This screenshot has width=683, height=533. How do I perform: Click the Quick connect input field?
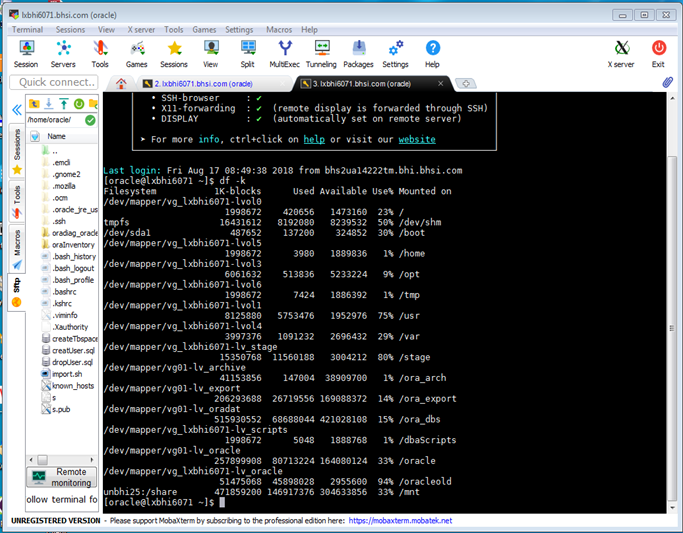58,82
